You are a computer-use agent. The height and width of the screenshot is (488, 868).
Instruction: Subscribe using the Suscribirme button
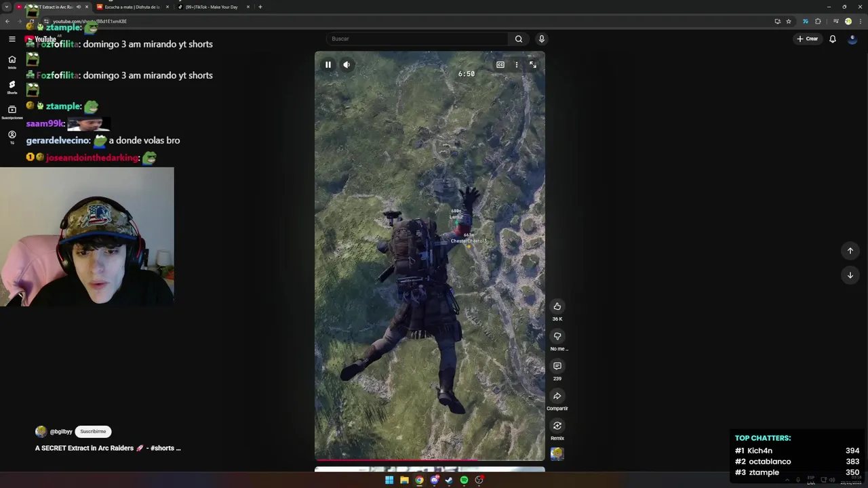click(x=93, y=432)
